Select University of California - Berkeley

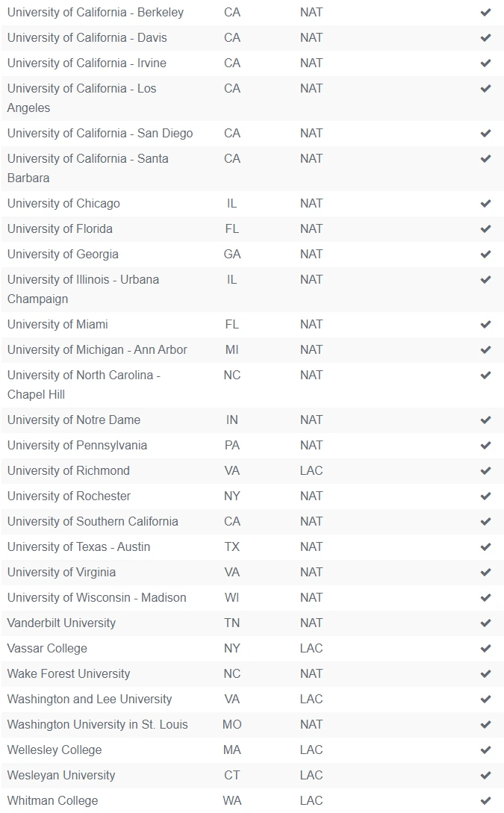click(x=95, y=13)
